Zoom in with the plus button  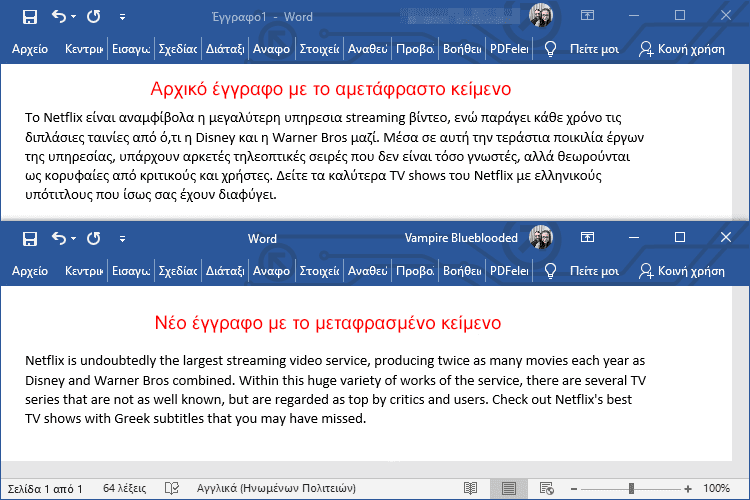click(x=688, y=489)
